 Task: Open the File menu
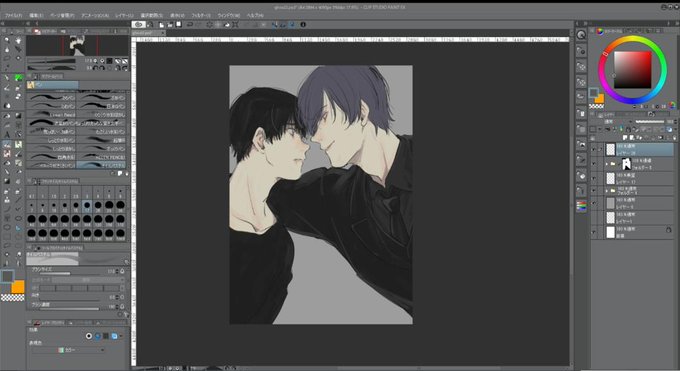coord(13,15)
